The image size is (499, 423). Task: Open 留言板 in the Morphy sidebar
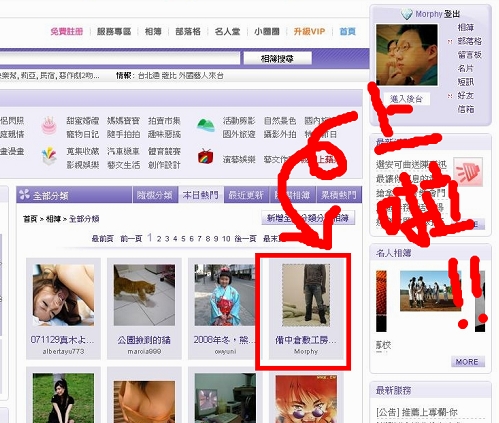point(470,55)
